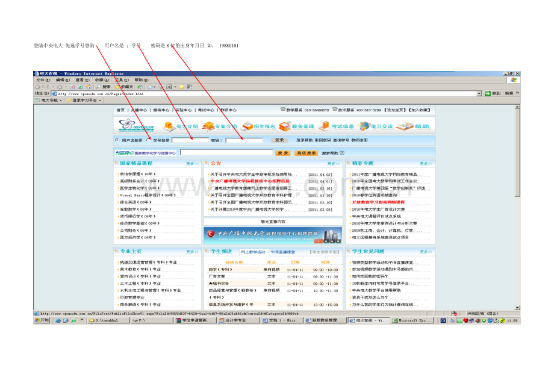Screen dimensions: 554x392
Task: Open 首页 in the top navigation
Action: 120,110
